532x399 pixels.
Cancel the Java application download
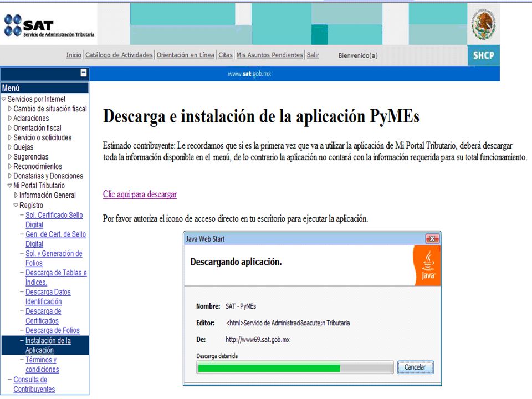[415, 367]
